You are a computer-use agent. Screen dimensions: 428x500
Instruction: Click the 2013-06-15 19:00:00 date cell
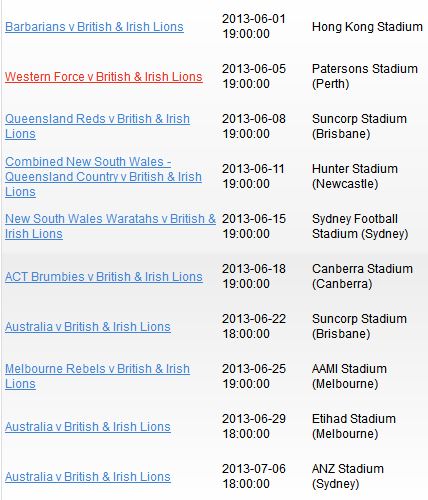pos(254,226)
